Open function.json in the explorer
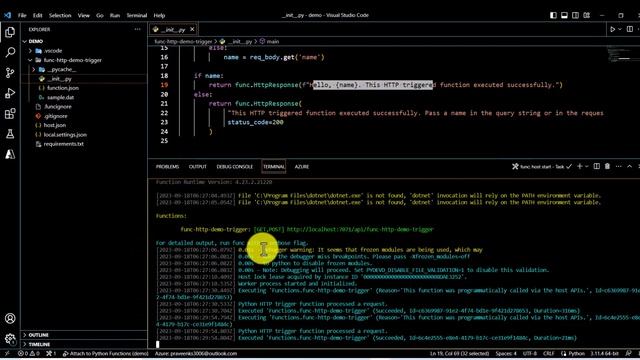 pos(62,88)
